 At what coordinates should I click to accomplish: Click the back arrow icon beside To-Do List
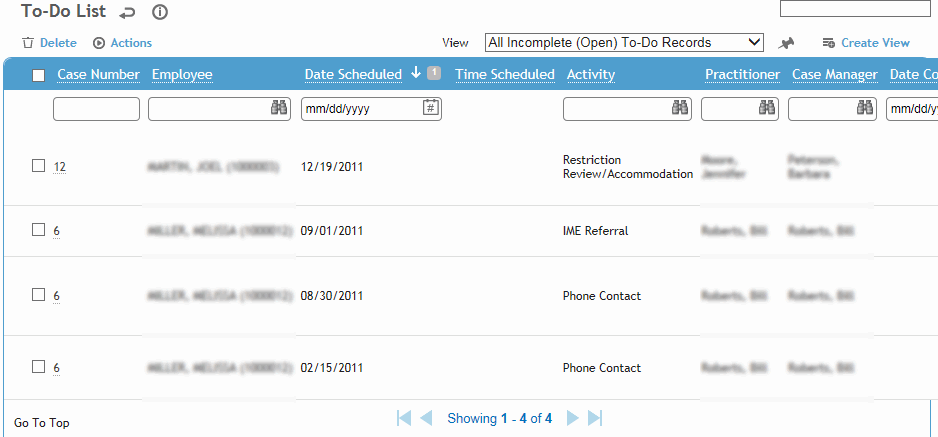point(127,12)
